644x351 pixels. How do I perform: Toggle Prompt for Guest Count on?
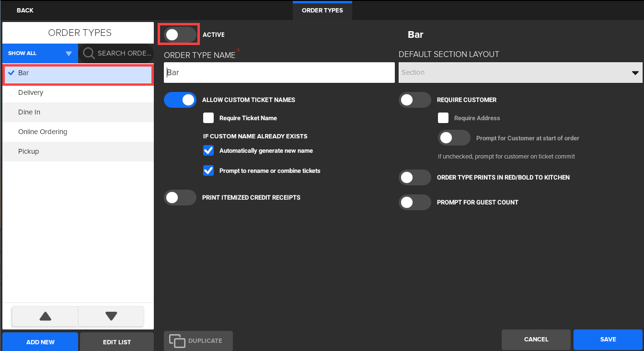pyautogui.click(x=415, y=202)
